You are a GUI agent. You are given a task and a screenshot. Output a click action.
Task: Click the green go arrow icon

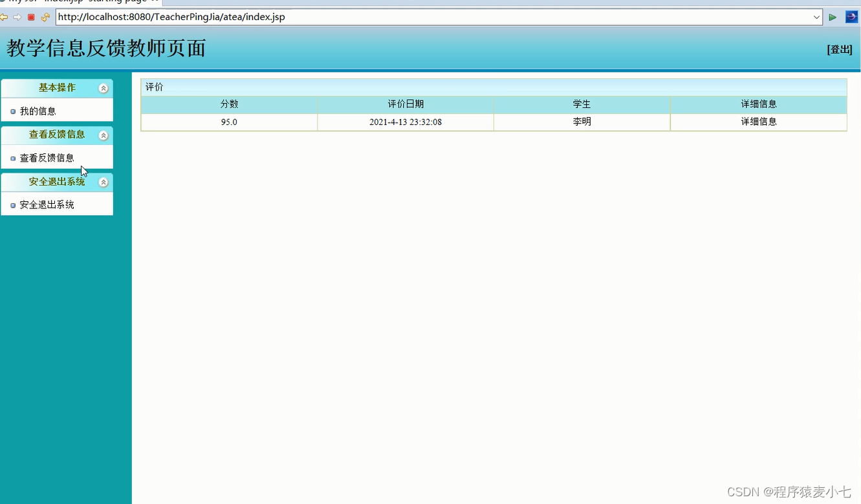(833, 17)
